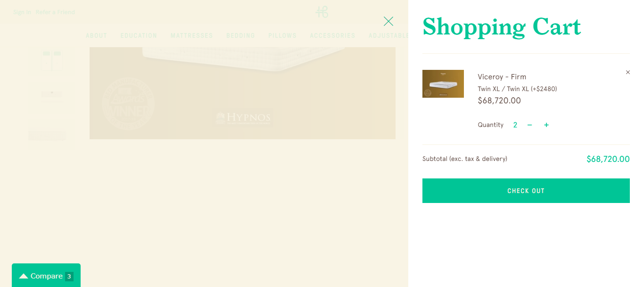Open the Bedding menu
Viewport: 644px width, 287px height.
click(x=240, y=35)
